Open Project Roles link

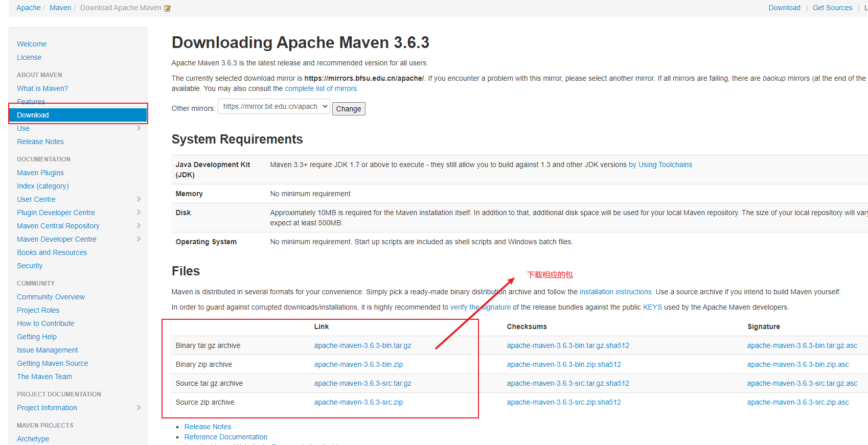38,310
